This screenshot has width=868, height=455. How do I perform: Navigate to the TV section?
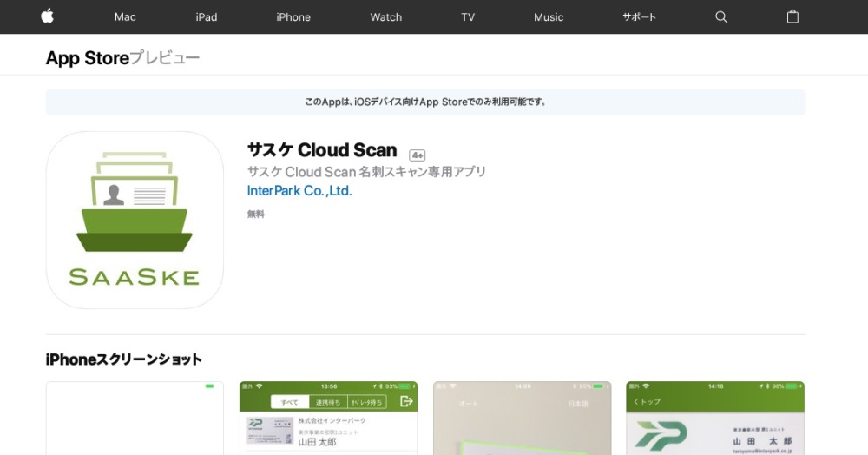click(x=468, y=17)
